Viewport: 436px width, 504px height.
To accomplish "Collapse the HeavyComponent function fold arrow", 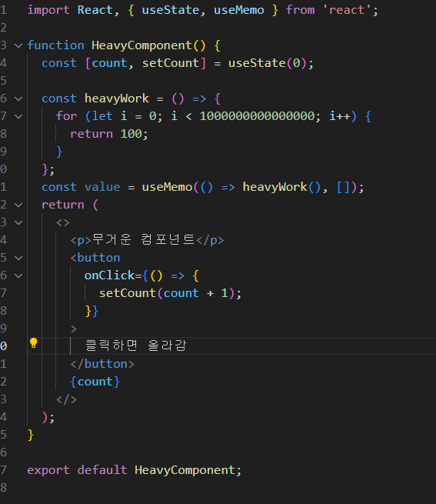I will (18, 45).
